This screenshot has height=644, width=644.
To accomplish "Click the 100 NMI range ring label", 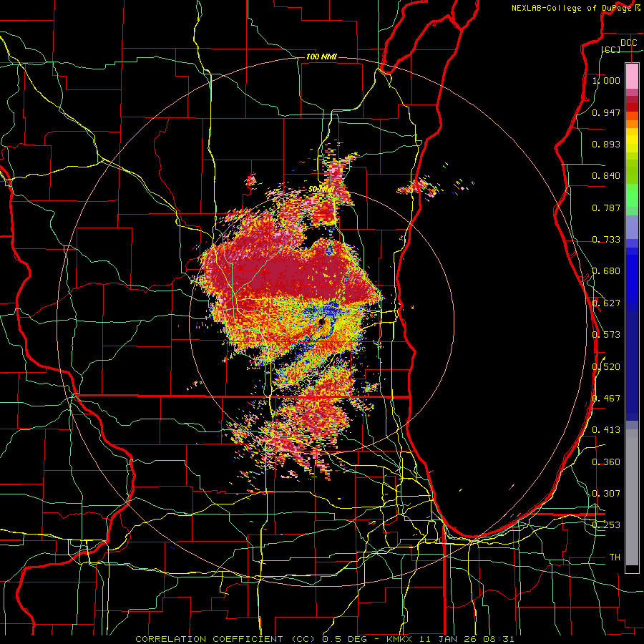I will pos(321,57).
